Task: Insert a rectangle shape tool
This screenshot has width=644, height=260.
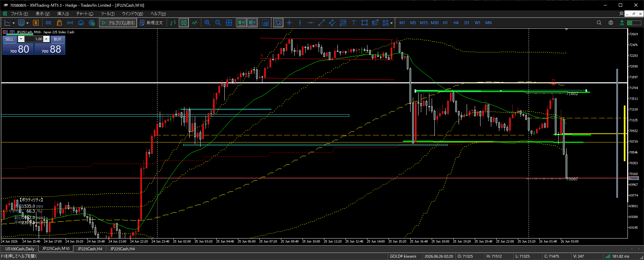Action: coord(364,23)
